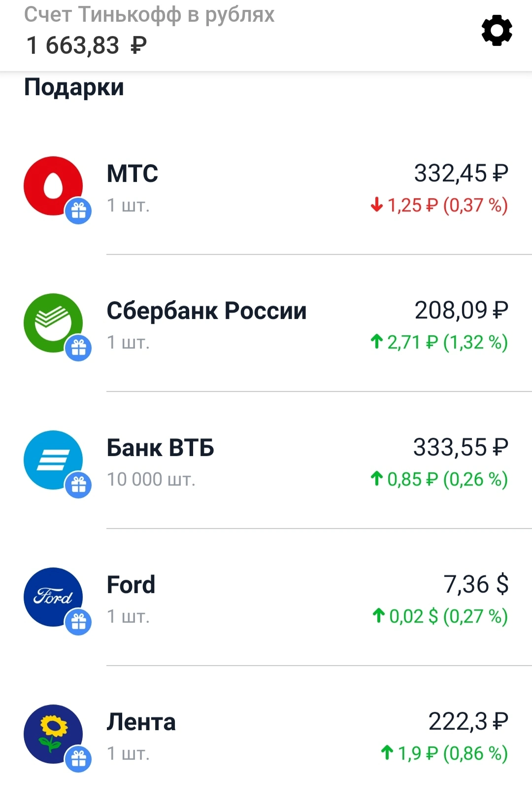Tap the red МТС logo

(x=53, y=186)
